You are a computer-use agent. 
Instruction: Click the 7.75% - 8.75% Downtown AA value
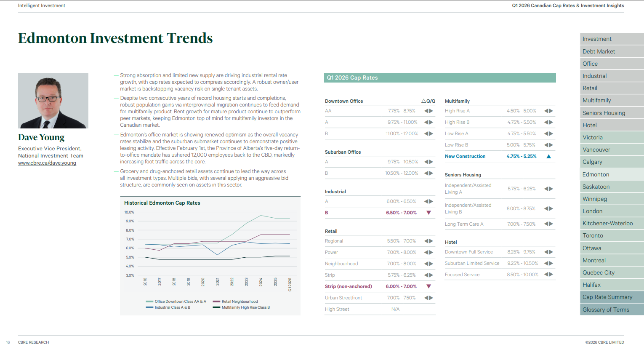coord(402,111)
